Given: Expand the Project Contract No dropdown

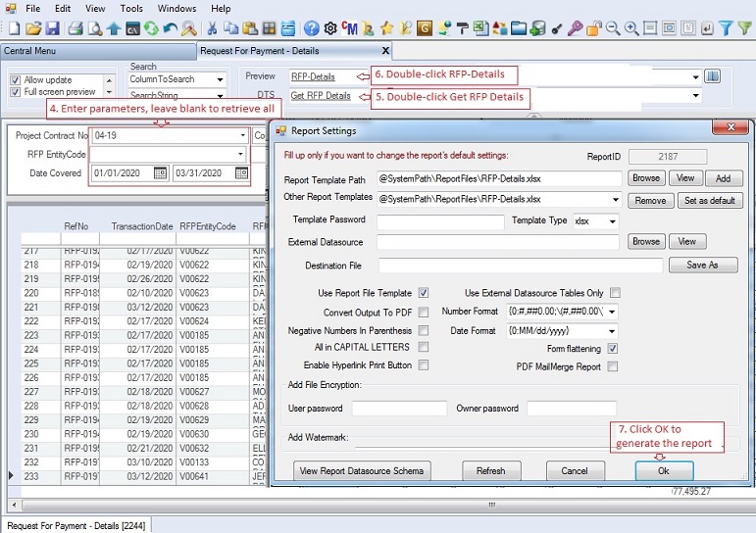Looking at the screenshot, I should point(242,136).
